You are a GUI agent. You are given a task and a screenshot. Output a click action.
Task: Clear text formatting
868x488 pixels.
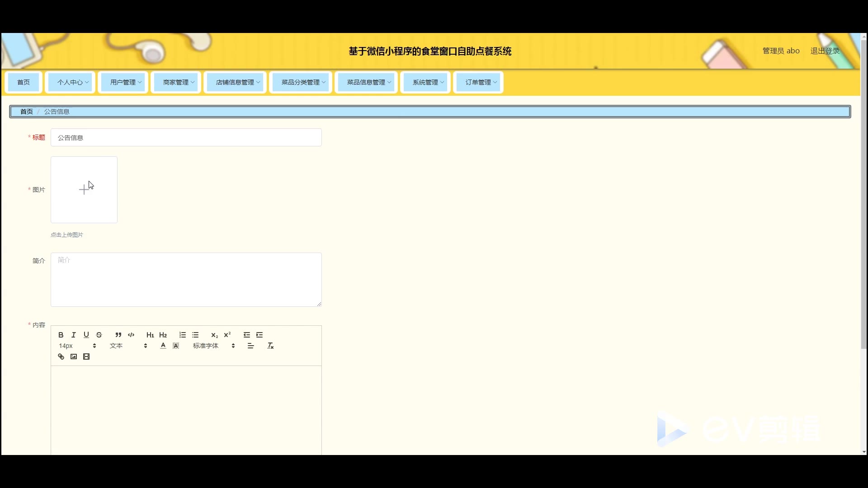[270, 346]
